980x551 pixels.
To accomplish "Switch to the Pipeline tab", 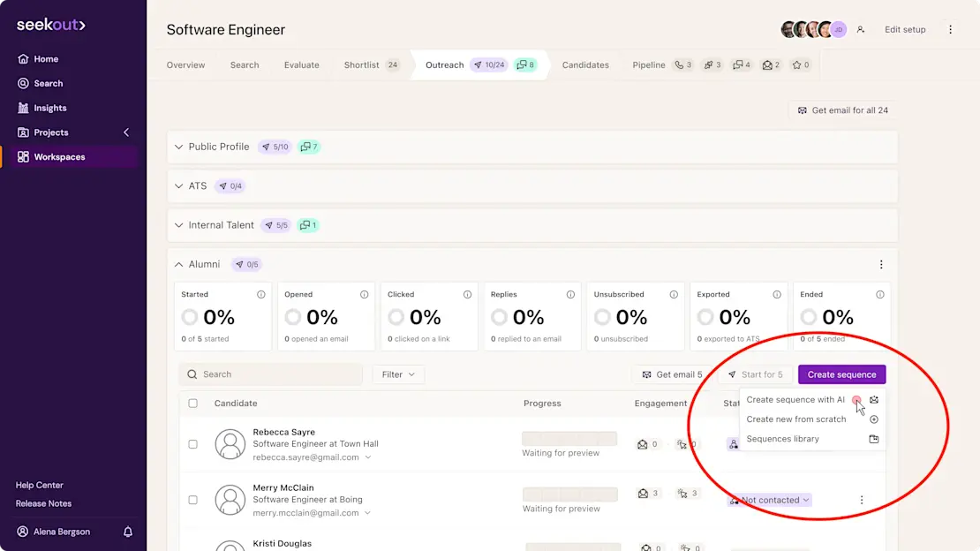I will click(x=649, y=65).
